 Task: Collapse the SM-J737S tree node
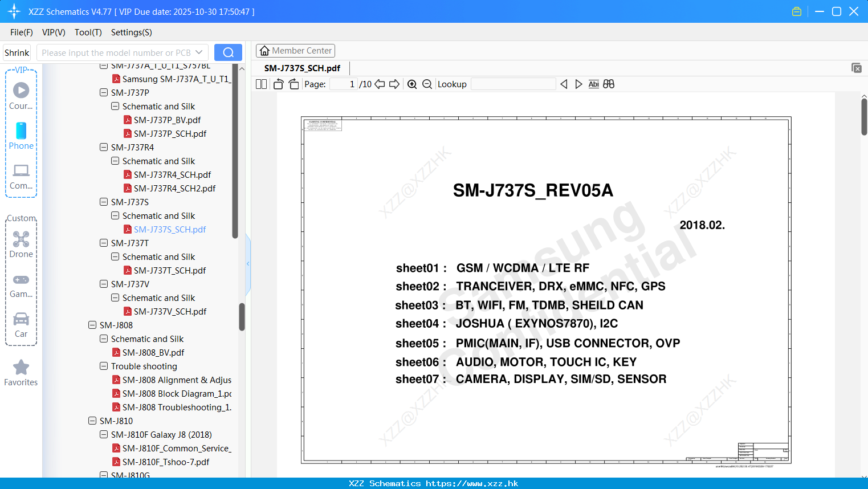point(104,202)
